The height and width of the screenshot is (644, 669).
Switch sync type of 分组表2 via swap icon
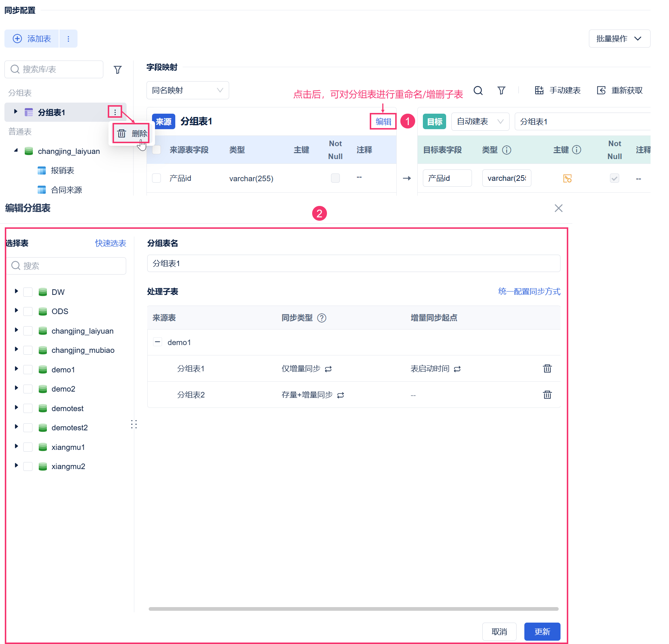(x=341, y=395)
